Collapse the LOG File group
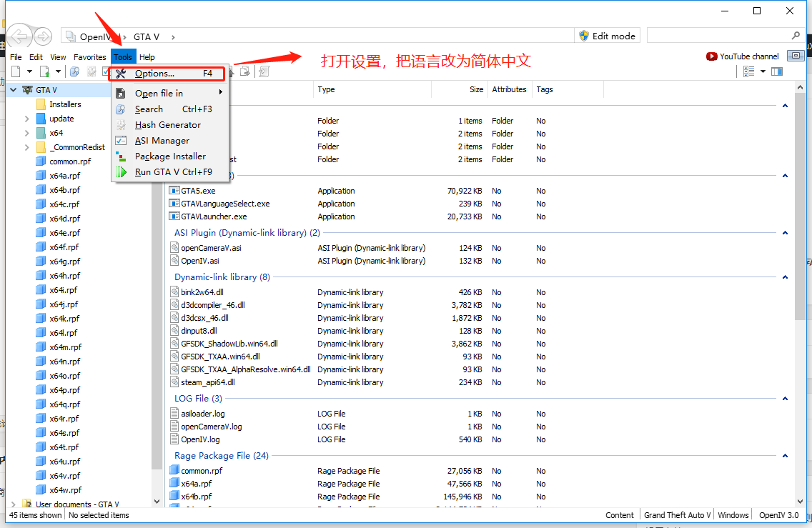This screenshot has width=812, height=528. tap(785, 399)
